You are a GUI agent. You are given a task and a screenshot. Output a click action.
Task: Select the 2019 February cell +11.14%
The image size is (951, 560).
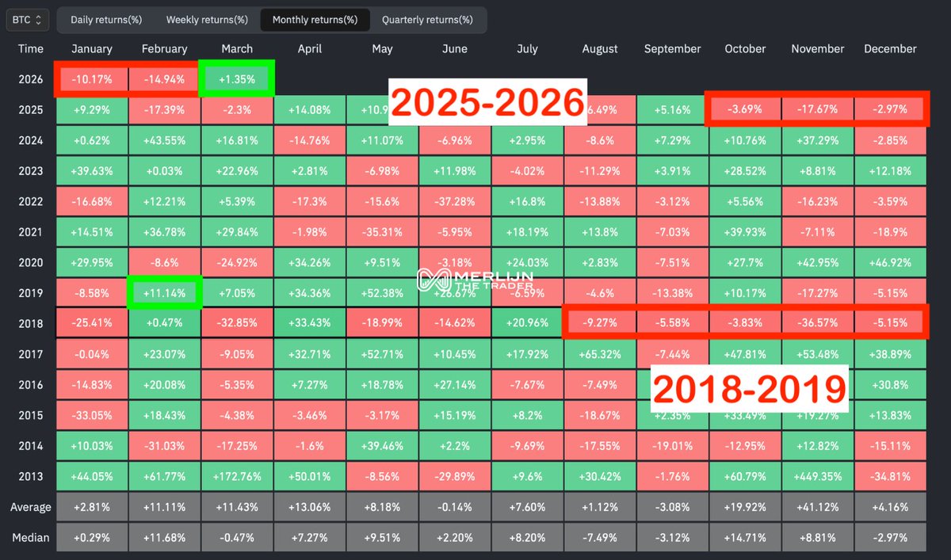click(x=164, y=293)
